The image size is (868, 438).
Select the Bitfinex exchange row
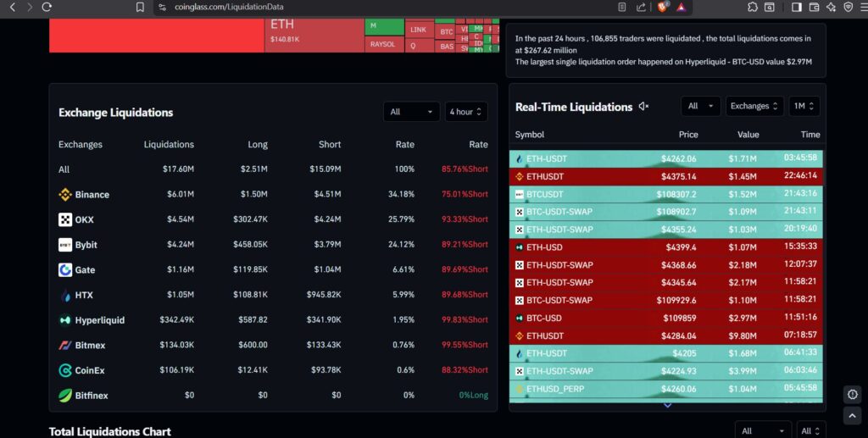(x=91, y=396)
